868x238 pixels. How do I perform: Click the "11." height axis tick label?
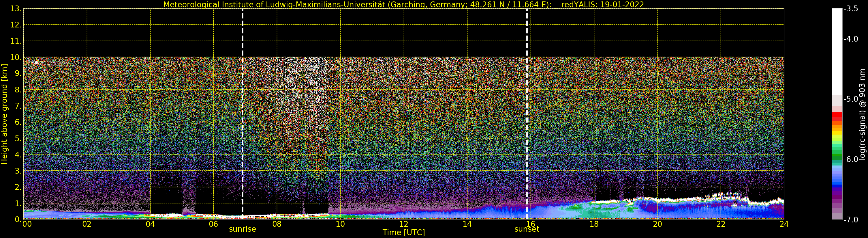(16, 41)
